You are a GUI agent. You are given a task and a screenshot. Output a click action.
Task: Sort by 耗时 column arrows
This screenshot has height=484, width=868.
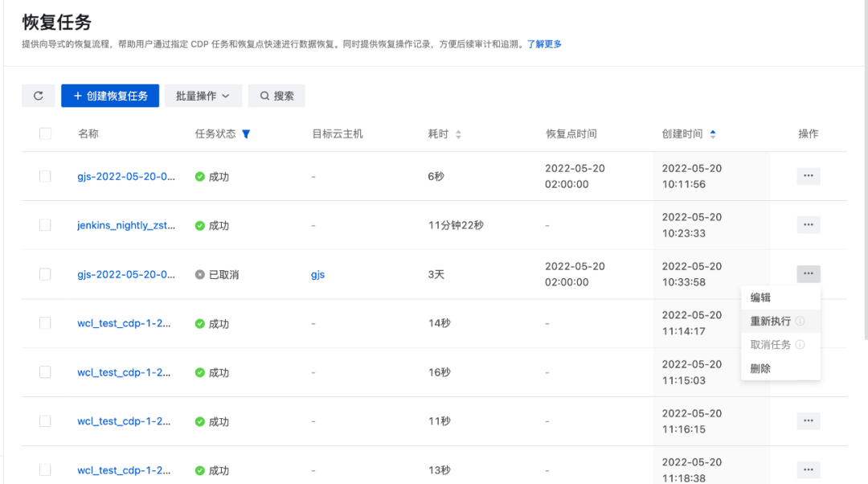(458, 134)
